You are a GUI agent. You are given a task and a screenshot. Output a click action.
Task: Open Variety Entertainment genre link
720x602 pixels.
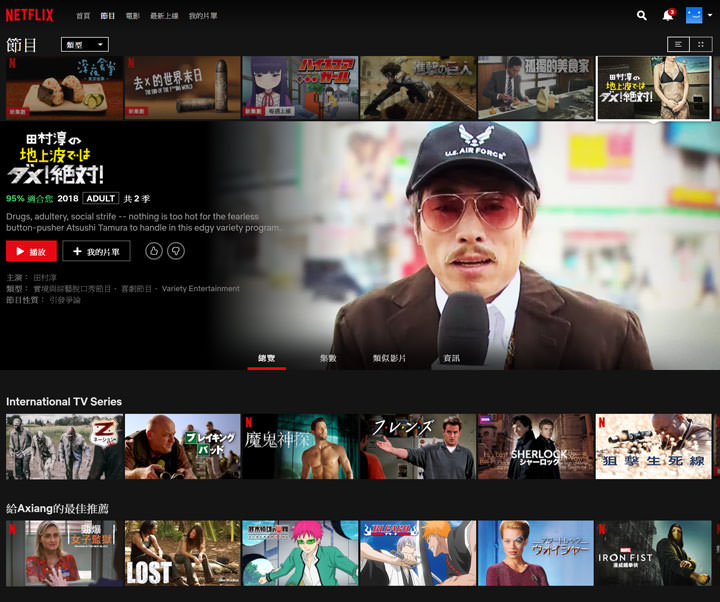[201, 289]
